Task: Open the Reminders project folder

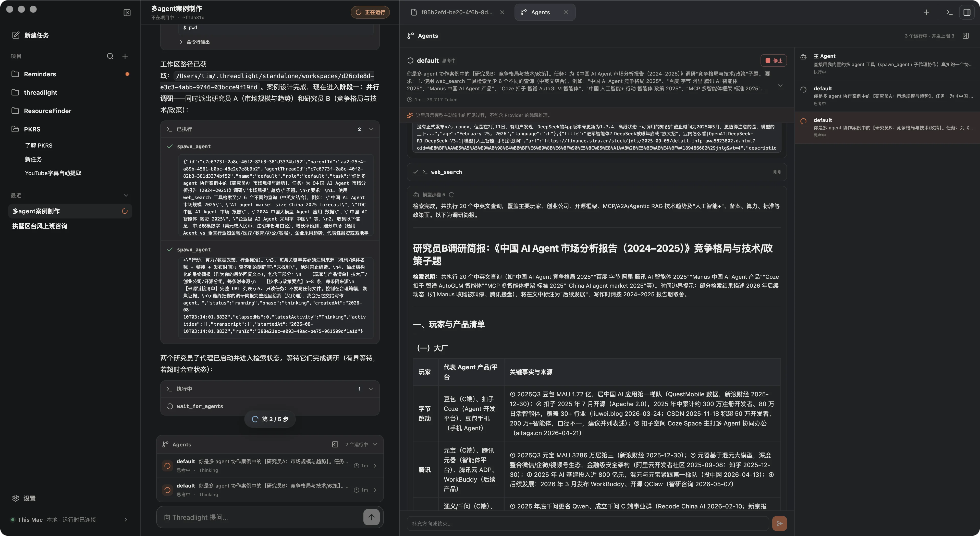Action: tap(70, 74)
